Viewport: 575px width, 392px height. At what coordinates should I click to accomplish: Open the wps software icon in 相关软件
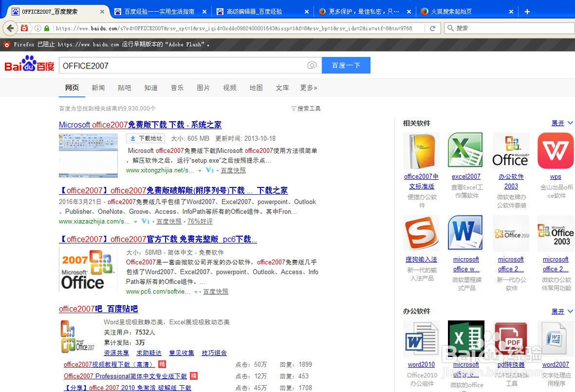(555, 151)
